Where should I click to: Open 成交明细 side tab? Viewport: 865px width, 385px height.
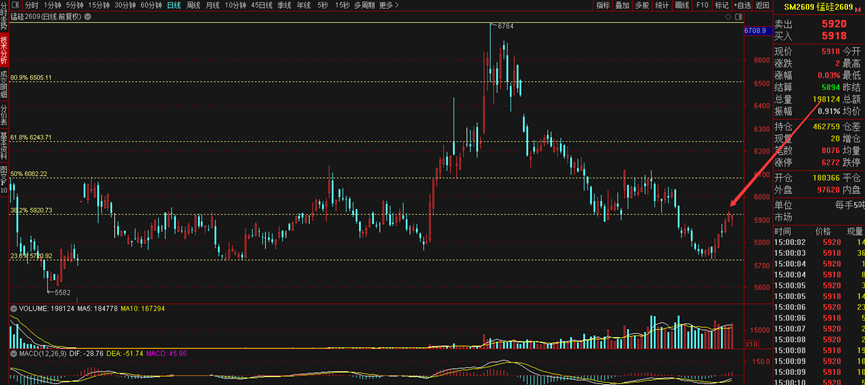point(4,85)
